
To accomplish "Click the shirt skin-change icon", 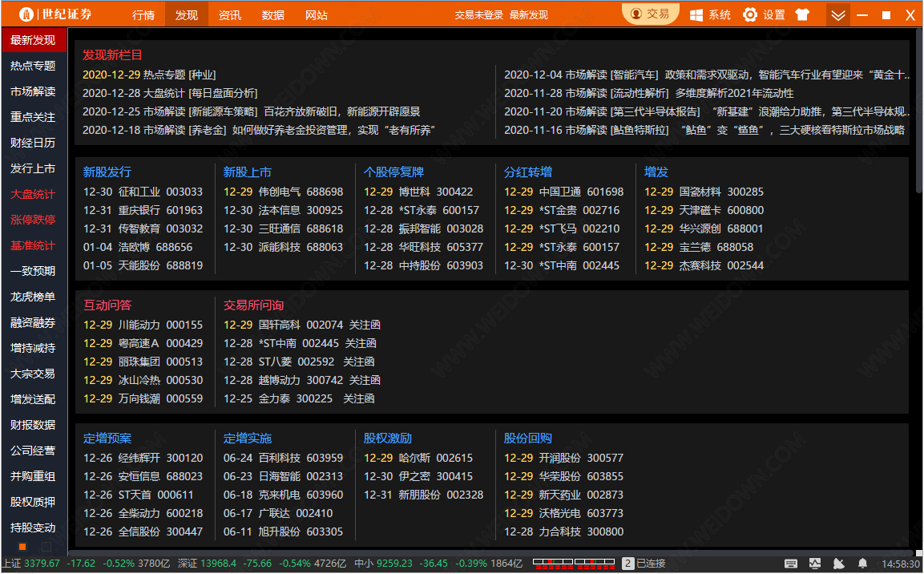I will (802, 14).
